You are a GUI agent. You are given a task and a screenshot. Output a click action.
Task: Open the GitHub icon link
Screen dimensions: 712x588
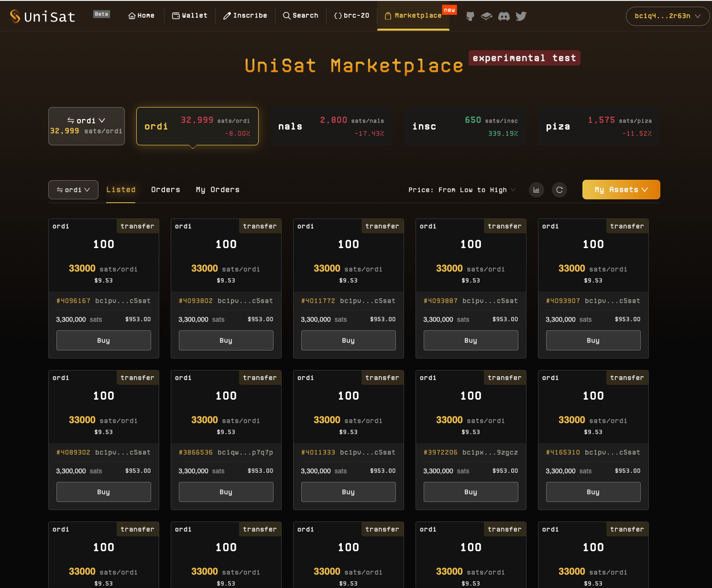(470, 16)
